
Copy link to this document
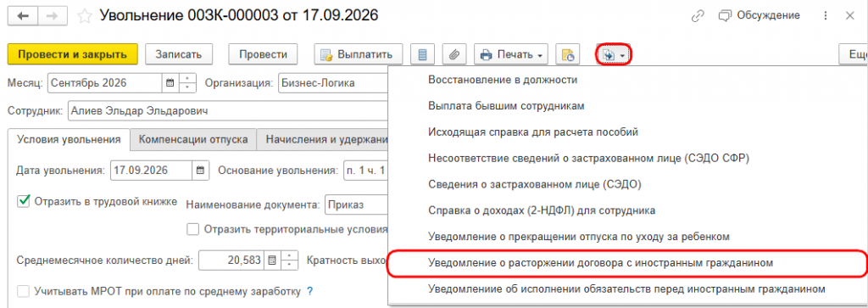tap(698, 16)
